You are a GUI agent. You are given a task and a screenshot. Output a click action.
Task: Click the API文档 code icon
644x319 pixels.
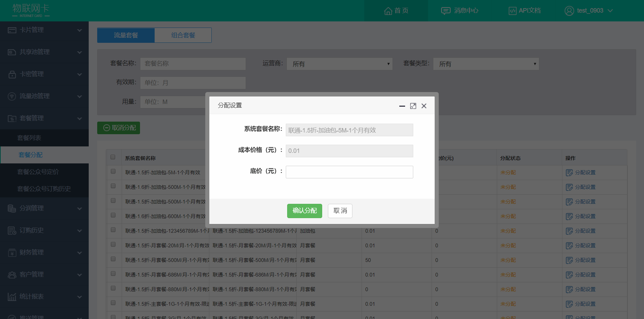click(512, 11)
